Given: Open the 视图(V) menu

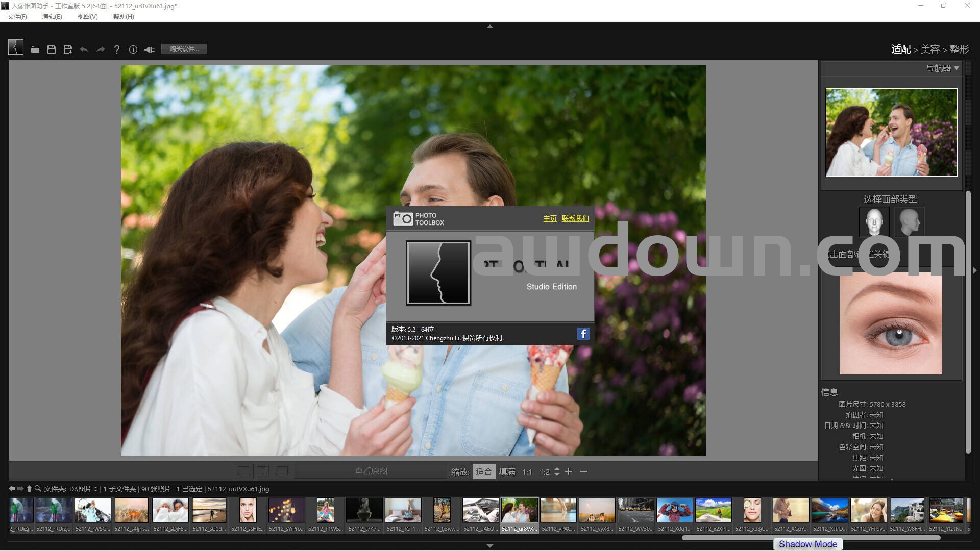Looking at the screenshot, I should (x=87, y=16).
